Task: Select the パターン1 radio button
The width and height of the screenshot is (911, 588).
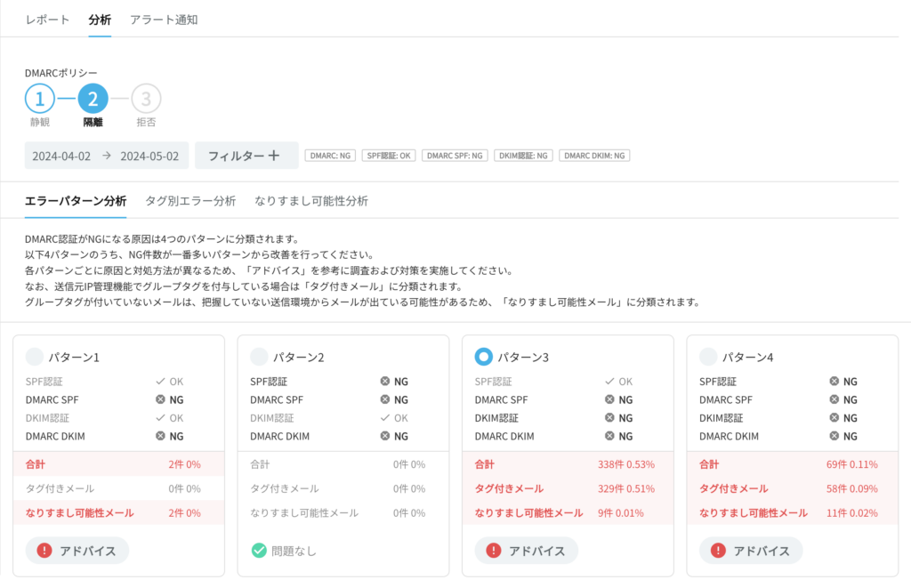Action: click(x=35, y=357)
